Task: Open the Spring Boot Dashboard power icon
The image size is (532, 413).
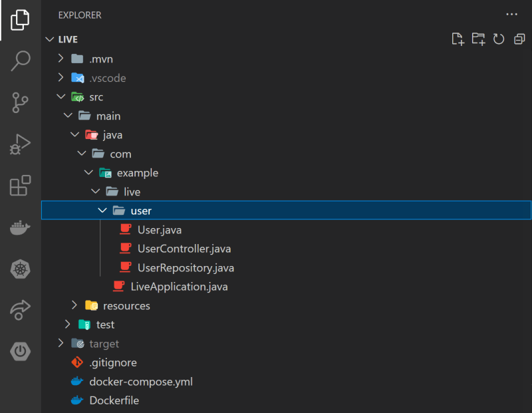Action: click(x=20, y=351)
